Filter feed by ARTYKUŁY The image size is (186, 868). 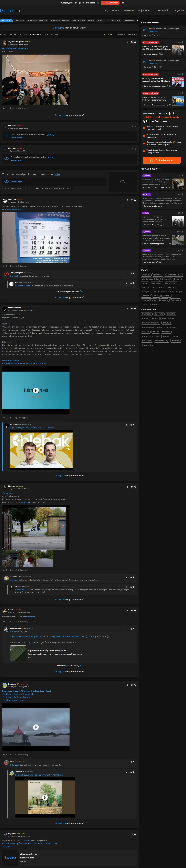tap(121, 34)
